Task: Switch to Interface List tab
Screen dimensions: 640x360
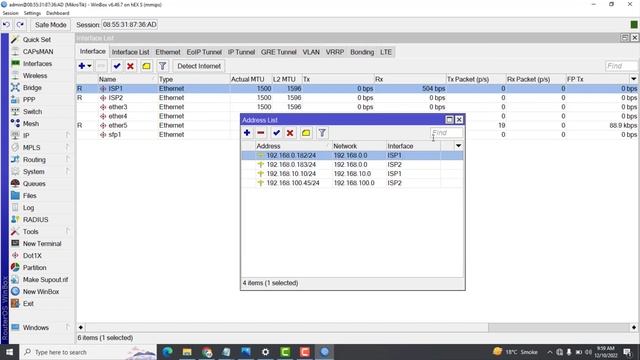Action: pos(131,52)
